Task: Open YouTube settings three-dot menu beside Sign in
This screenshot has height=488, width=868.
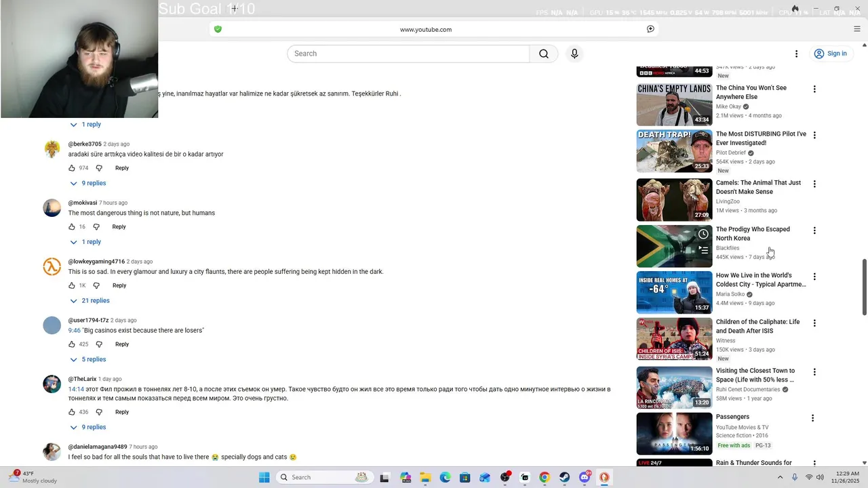Action: (796, 54)
